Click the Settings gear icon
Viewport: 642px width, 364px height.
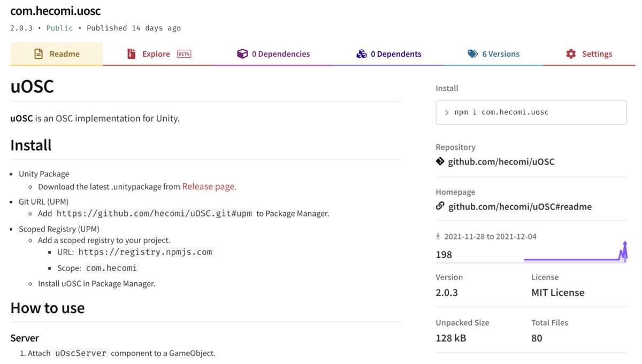click(x=570, y=53)
